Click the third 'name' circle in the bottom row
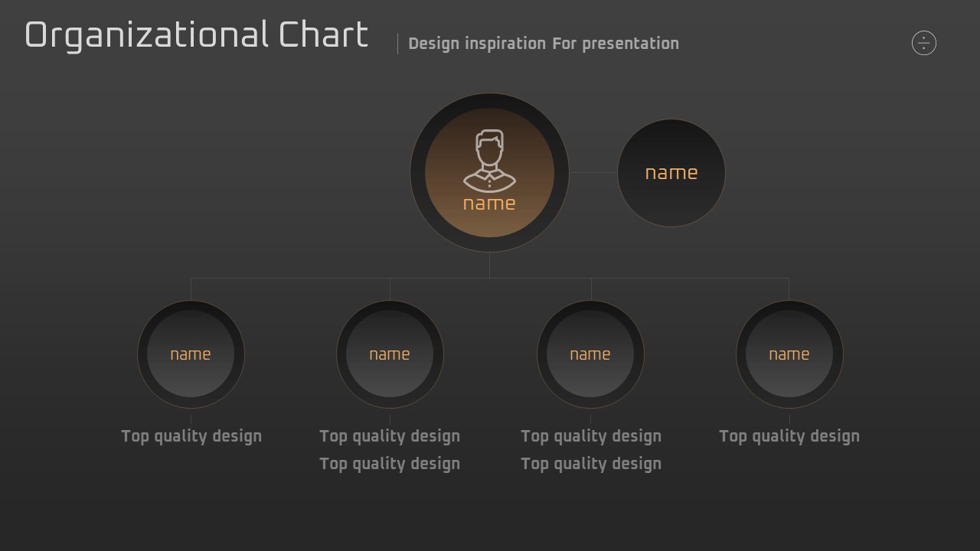The width and height of the screenshot is (980, 551). pyautogui.click(x=590, y=354)
